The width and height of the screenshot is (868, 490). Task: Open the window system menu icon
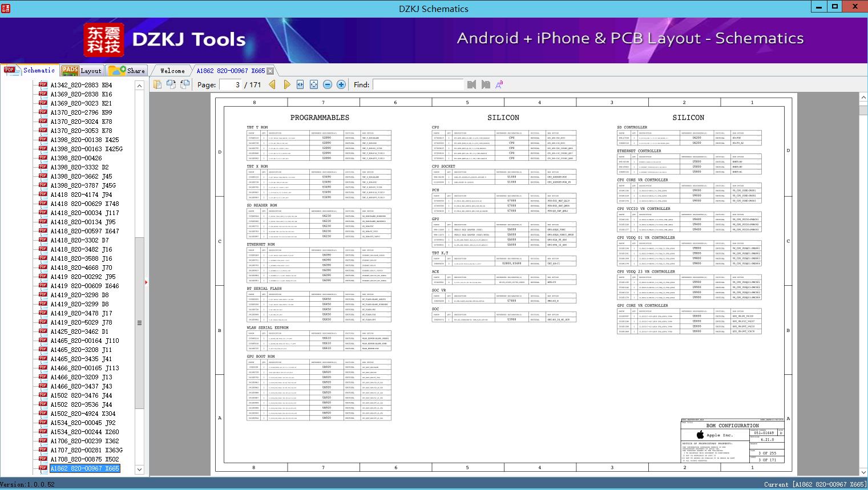(6, 8)
